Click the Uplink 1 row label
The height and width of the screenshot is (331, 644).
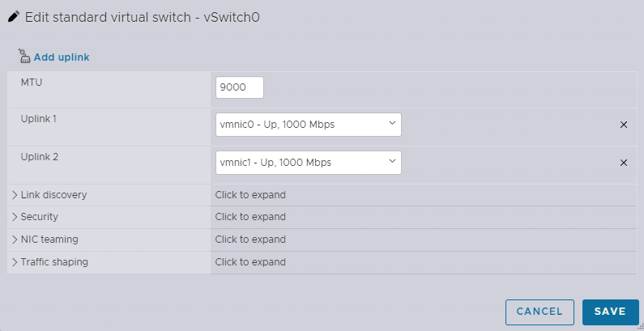pyautogui.click(x=39, y=119)
